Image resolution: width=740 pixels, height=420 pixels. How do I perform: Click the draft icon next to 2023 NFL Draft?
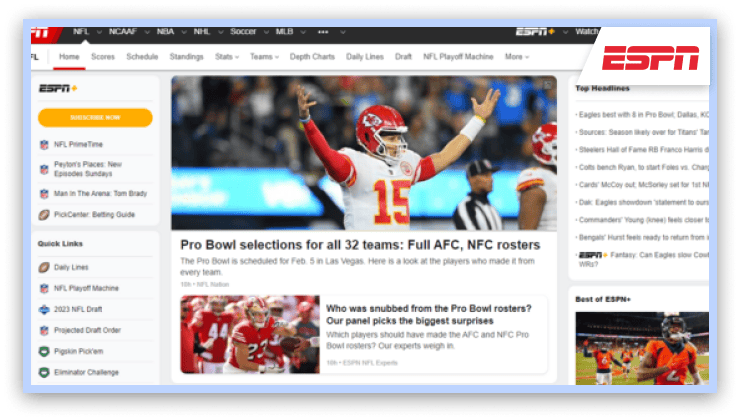click(x=44, y=310)
